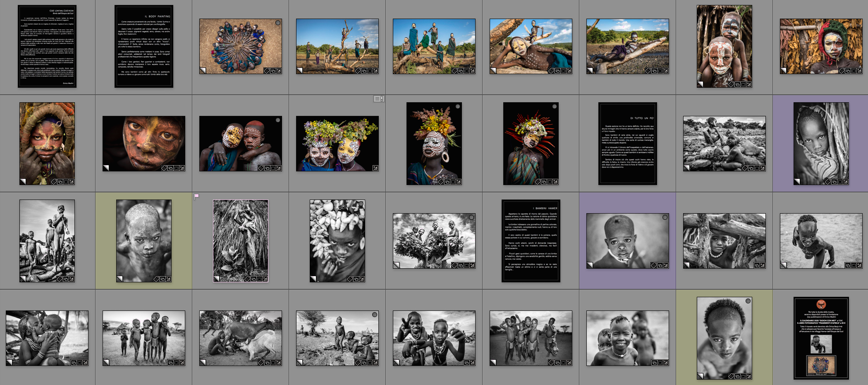Open the final calendar and book announcement slide
The height and width of the screenshot is (385, 868).
coord(821,338)
